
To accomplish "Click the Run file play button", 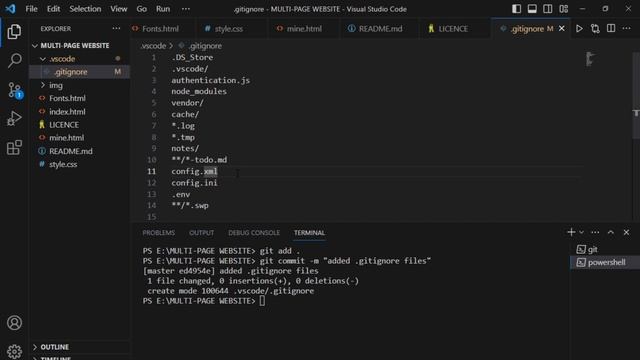I will 579,29.
